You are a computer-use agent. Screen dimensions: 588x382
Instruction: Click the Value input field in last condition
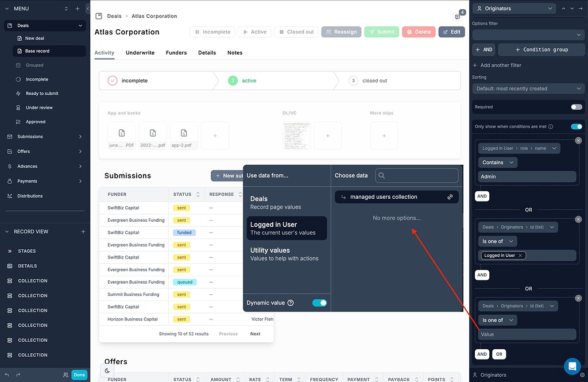(x=527, y=334)
